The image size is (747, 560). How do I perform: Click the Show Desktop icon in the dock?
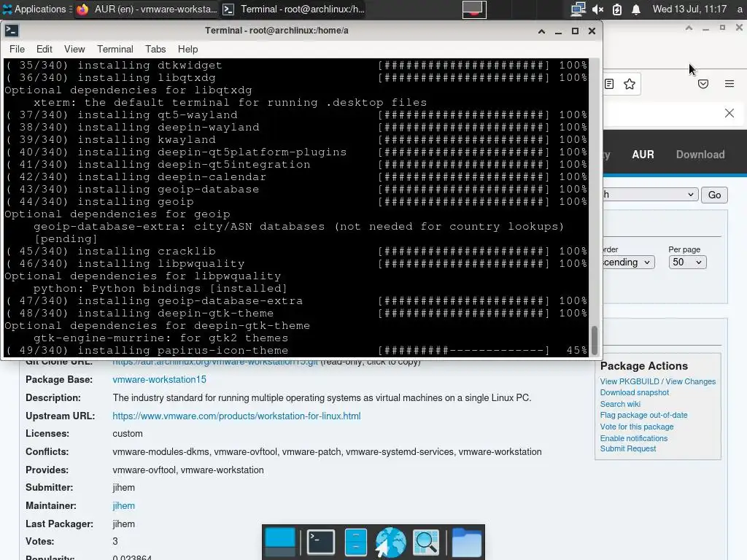280,542
